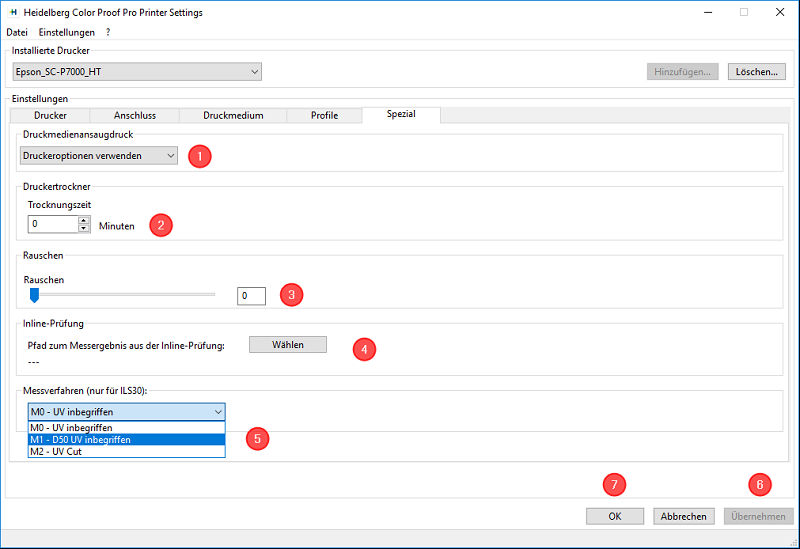Switch to the Drucker tab

50,115
